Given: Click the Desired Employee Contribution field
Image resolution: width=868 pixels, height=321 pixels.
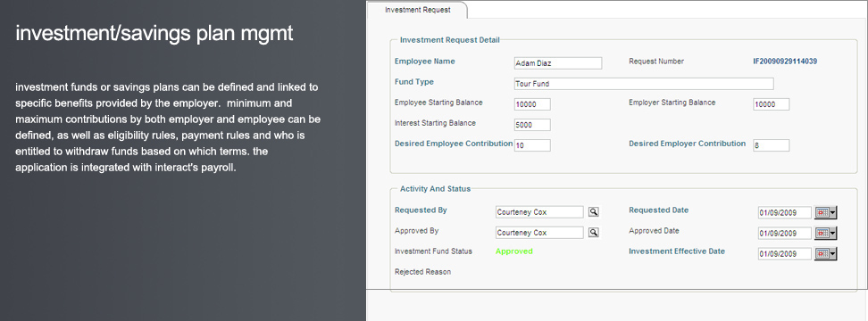Looking at the screenshot, I should point(532,145).
